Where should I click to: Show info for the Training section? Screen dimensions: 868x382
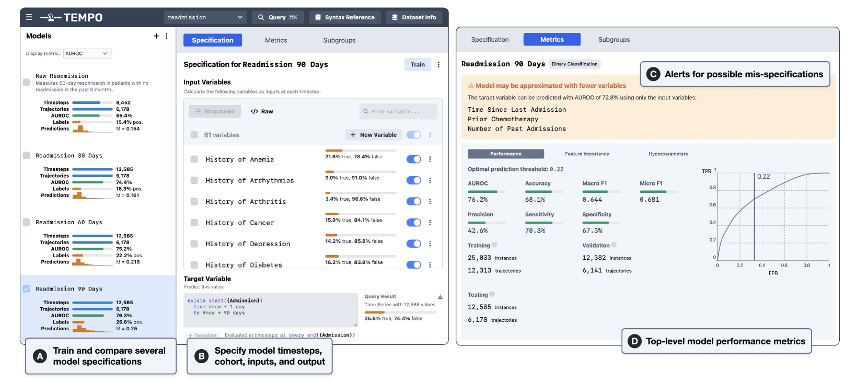click(494, 245)
